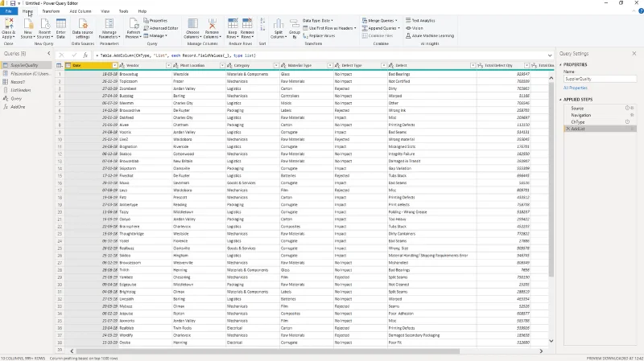Open the Manage query dropdown
This screenshot has width=644, height=361.
(x=155, y=36)
